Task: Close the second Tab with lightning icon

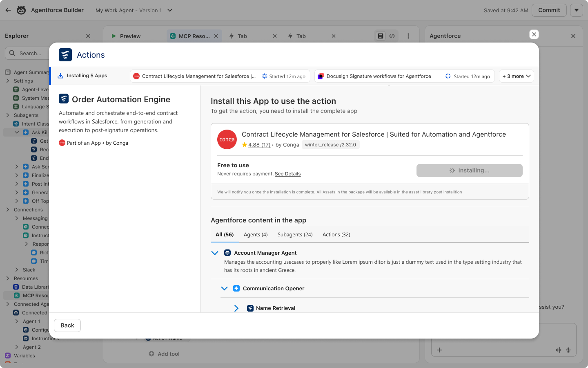Action: point(334,36)
